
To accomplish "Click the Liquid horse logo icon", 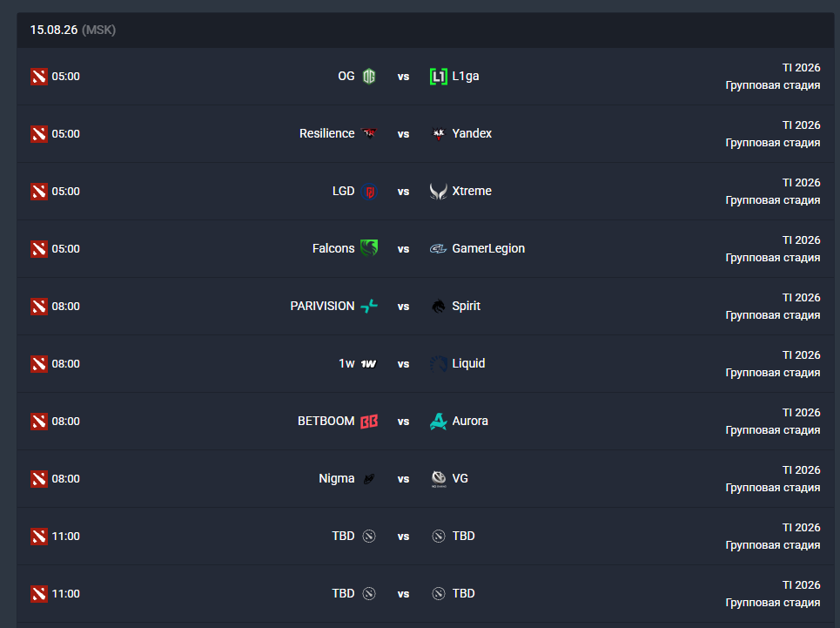I will click(438, 364).
